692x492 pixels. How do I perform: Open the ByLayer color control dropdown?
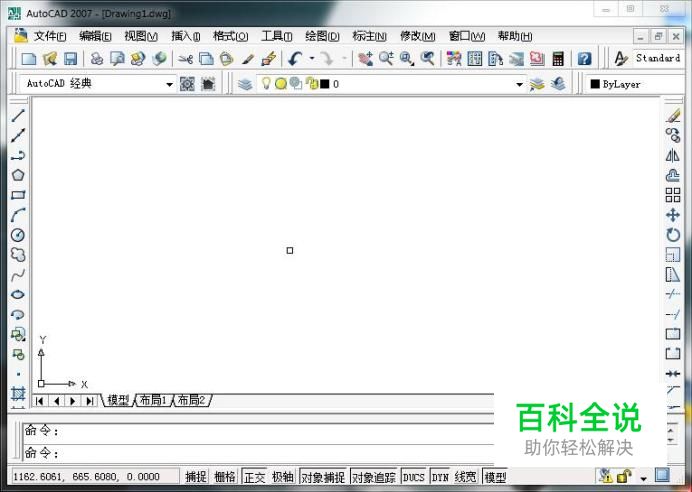(638, 84)
